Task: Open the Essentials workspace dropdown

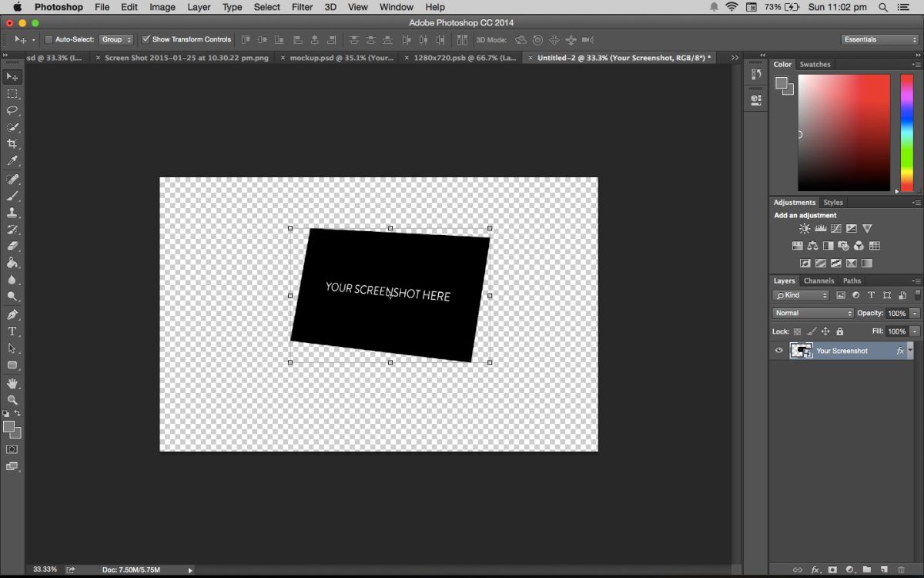Action: (879, 39)
